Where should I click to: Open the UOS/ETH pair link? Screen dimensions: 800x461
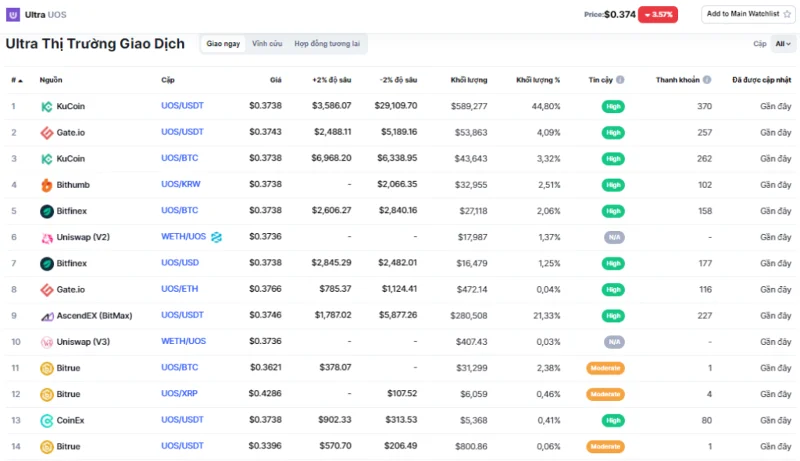(180, 289)
